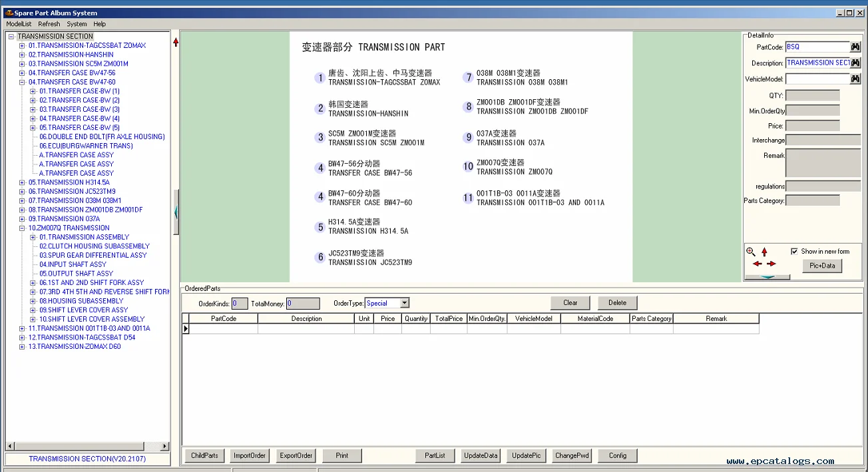Toggle the 'Show in new form' checkbox
Viewport: 868px width, 472px height.
pos(794,252)
